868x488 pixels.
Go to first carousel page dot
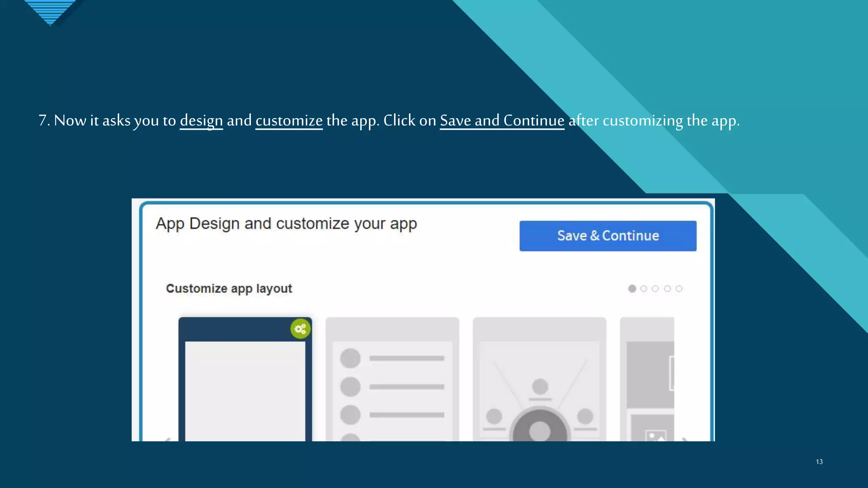pos(632,288)
